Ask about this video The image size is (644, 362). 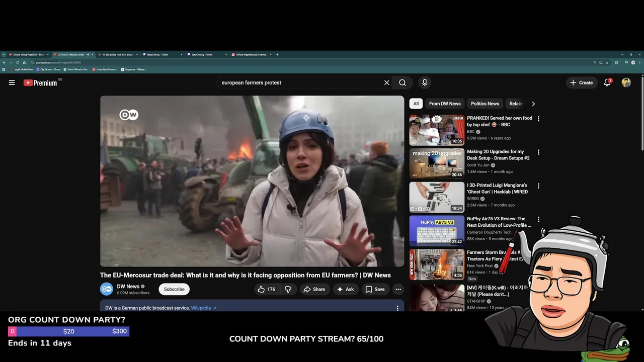tap(345, 289)
